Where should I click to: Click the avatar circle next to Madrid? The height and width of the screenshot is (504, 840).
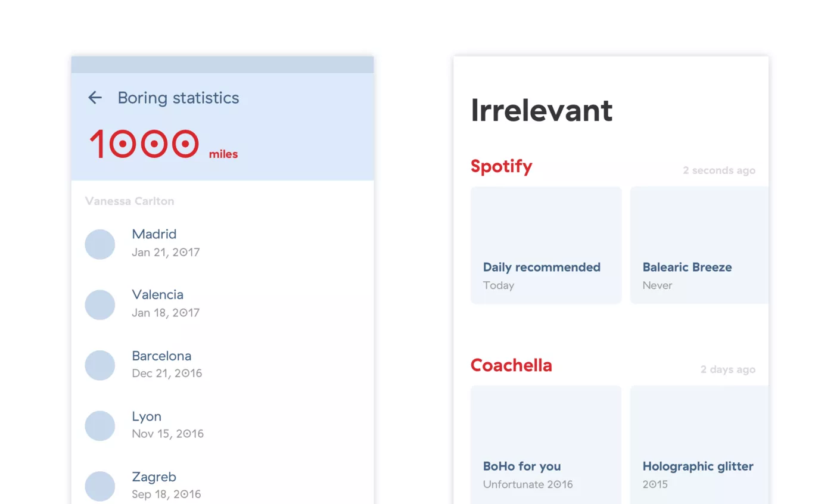coord(100,244)
